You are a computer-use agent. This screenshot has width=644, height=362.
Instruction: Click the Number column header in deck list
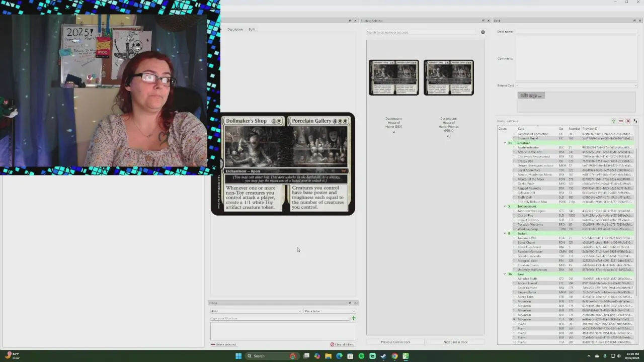point(575,129)
